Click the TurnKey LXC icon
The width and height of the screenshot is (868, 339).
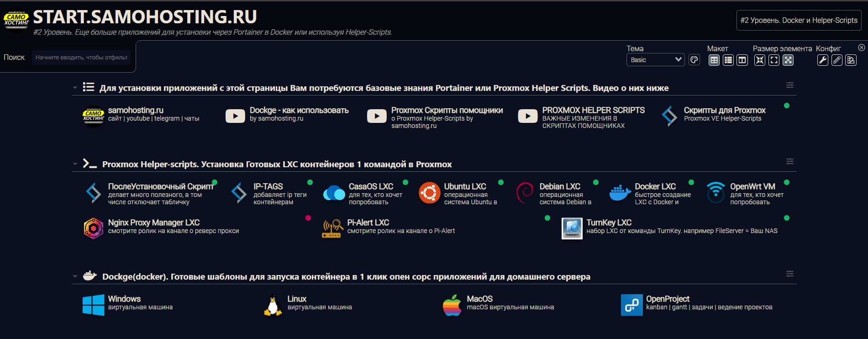click(572, 228)
